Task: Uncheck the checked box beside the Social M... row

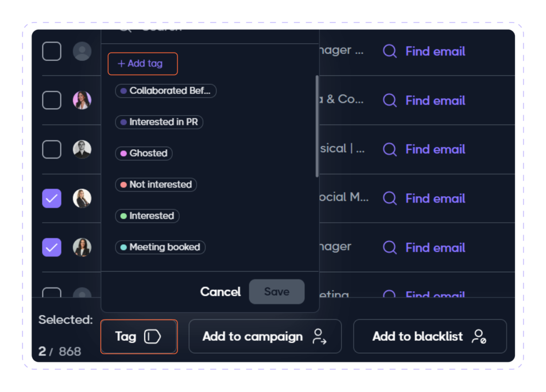Action: pyautogui.click(x=52, y=198)
